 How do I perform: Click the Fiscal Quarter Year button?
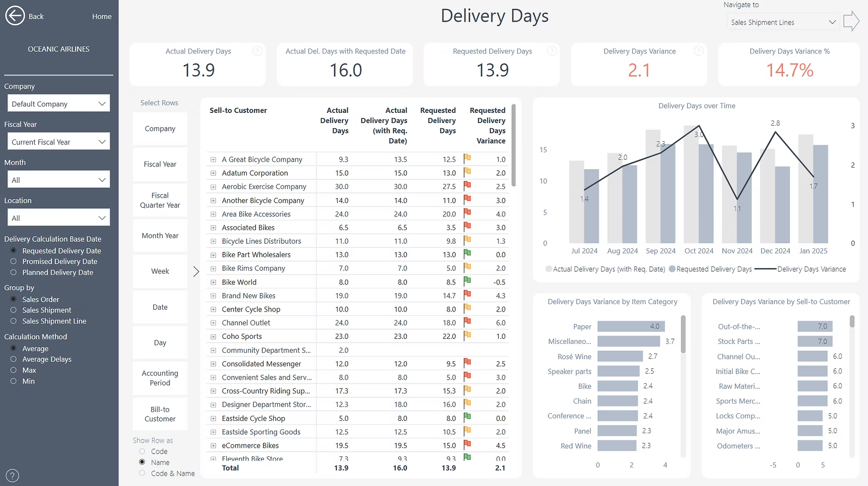pyautogui.click(x=159, y=200)
